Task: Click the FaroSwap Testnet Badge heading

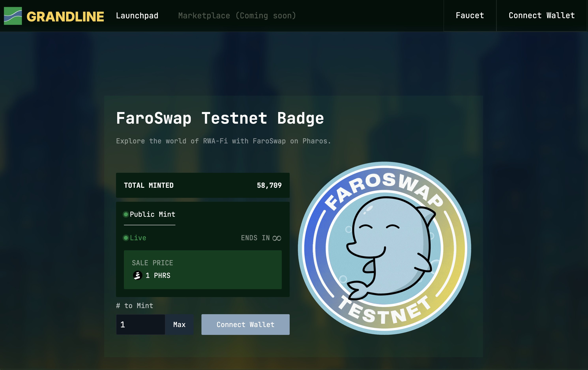Action: tap(220, 118)
